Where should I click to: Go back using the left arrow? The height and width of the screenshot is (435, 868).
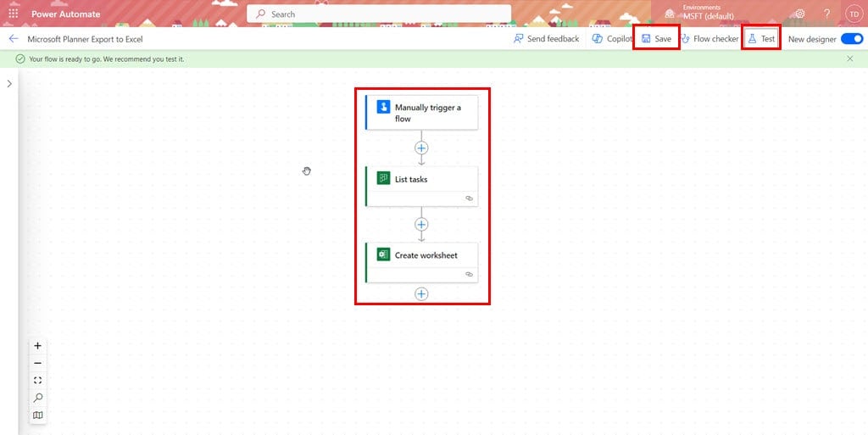pyautogui.click(x=14, y=39)
